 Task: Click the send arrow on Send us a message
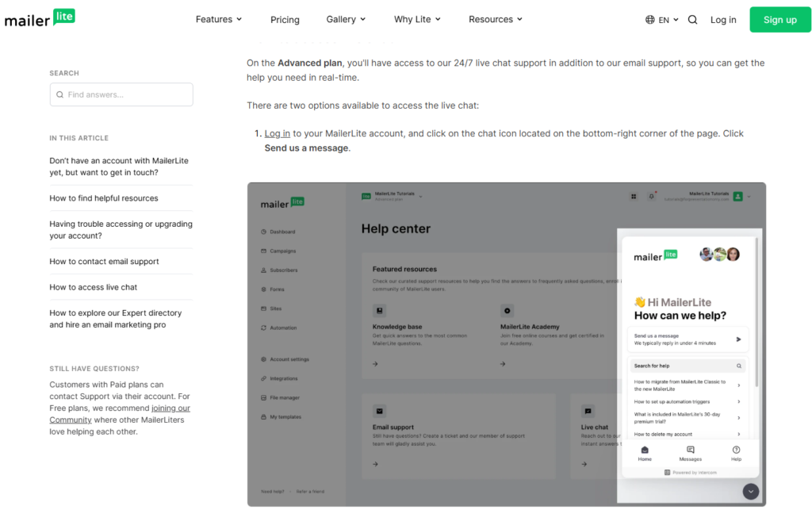pyautogui.click(x=738, y=339)
